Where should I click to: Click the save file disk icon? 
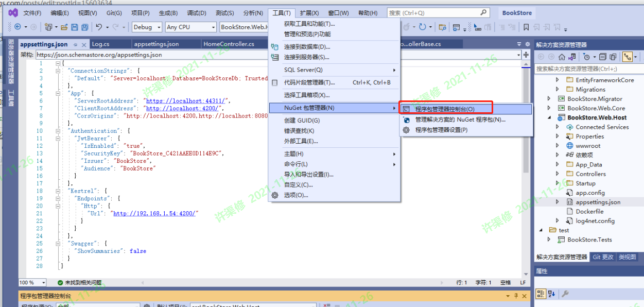tap(75, 27)
